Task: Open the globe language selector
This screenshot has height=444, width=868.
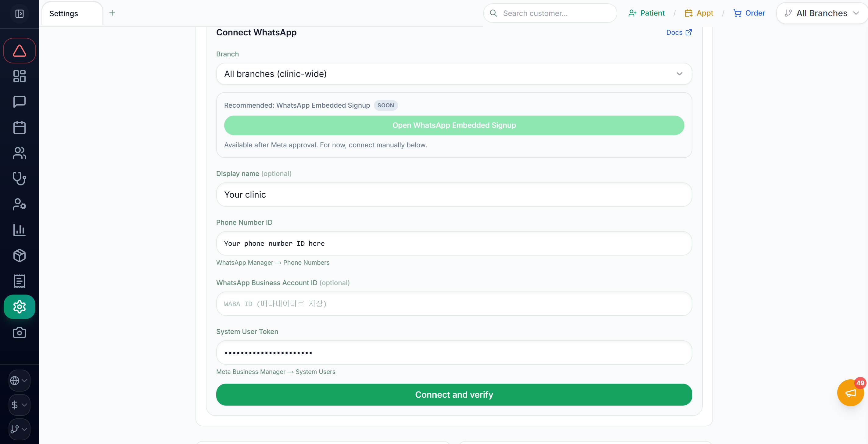Action: (19, 380)
